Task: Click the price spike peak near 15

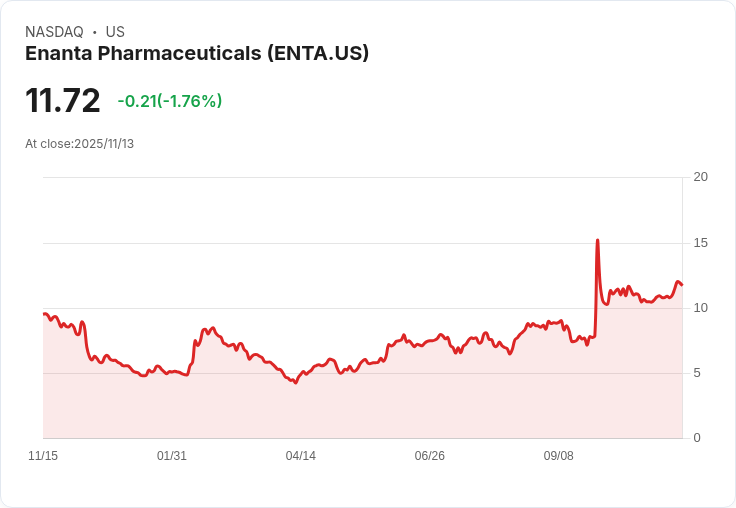Action: tap(597, 240)
